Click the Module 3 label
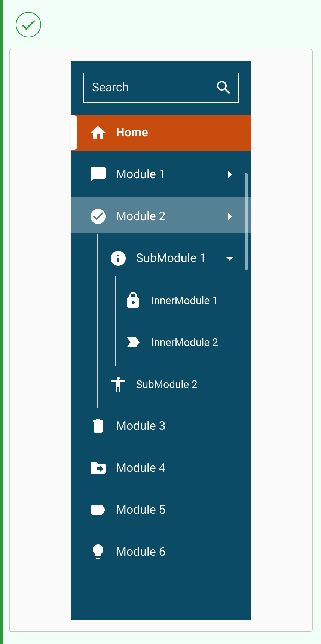321x644 pixels. (x=141, y=426)
